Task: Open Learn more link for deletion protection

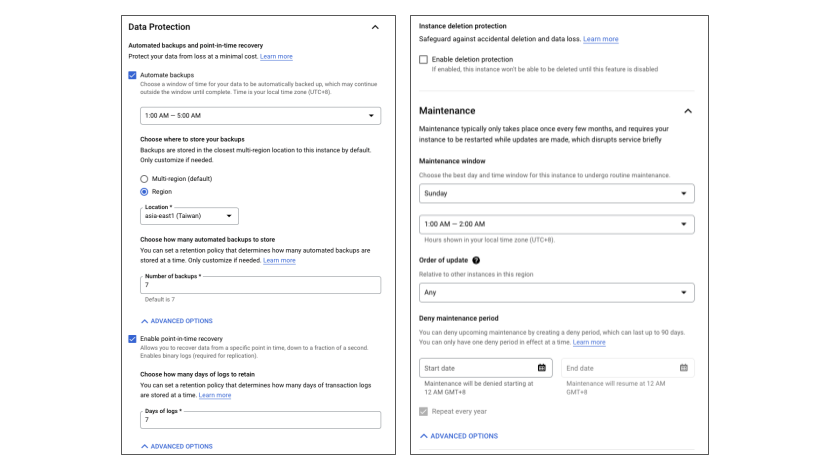Action: (600, 39)
